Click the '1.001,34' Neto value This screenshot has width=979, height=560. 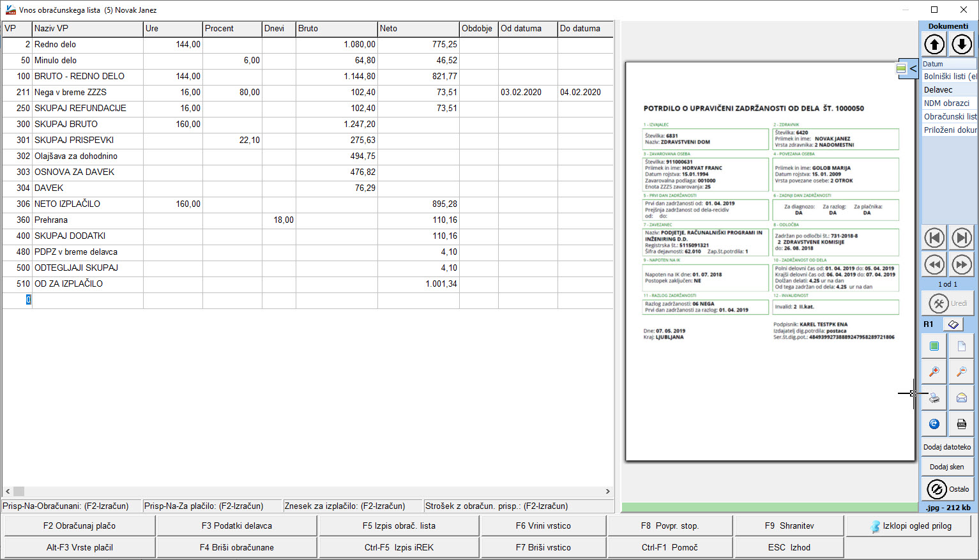pyautogui.click(x=441, y=284)
